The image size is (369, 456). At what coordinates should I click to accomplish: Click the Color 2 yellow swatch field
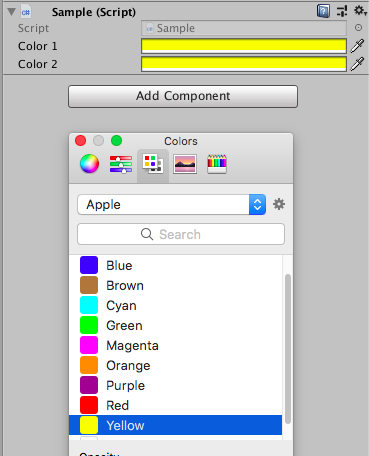coord(244,64)
